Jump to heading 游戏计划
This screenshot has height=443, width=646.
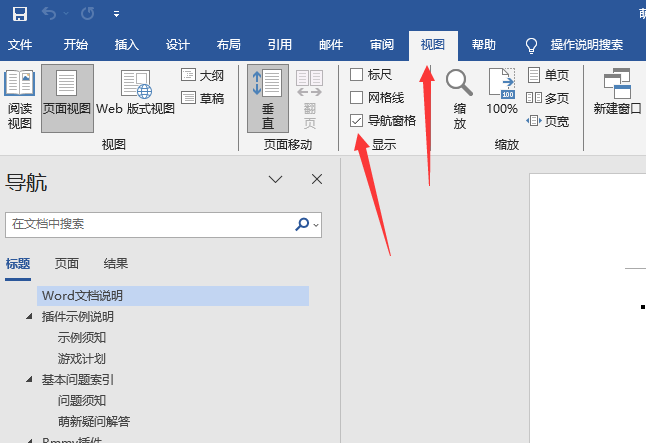coord(82,358)
